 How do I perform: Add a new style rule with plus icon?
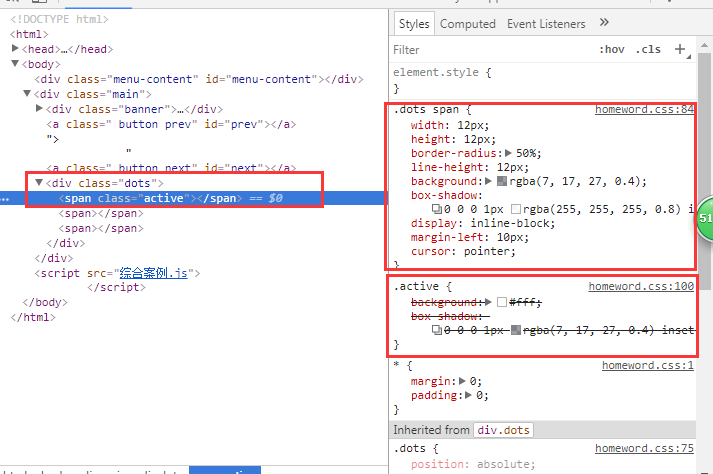(x=680, y=49)
